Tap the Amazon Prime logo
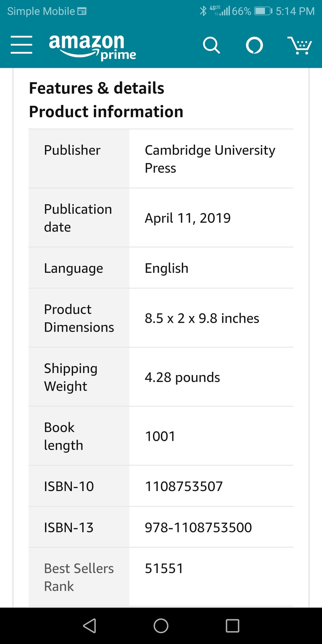This screenshot has height=644, width=322. click(x=92, y=47)
